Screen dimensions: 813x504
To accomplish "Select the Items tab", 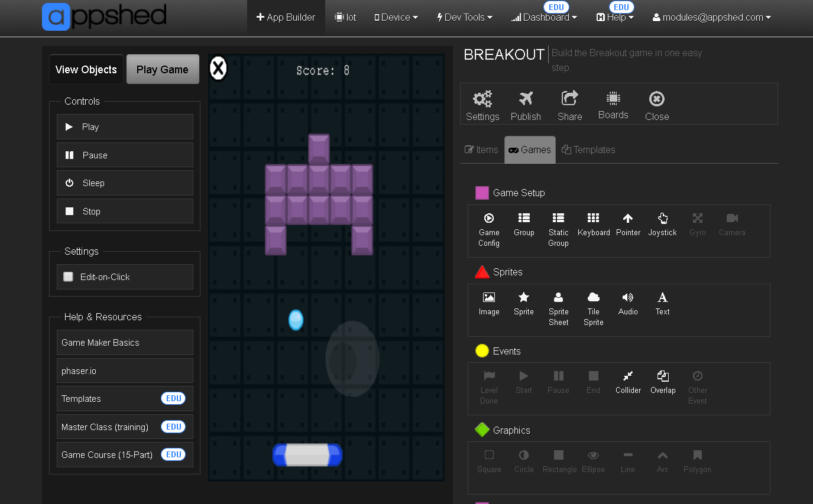I will coord(481,149).
